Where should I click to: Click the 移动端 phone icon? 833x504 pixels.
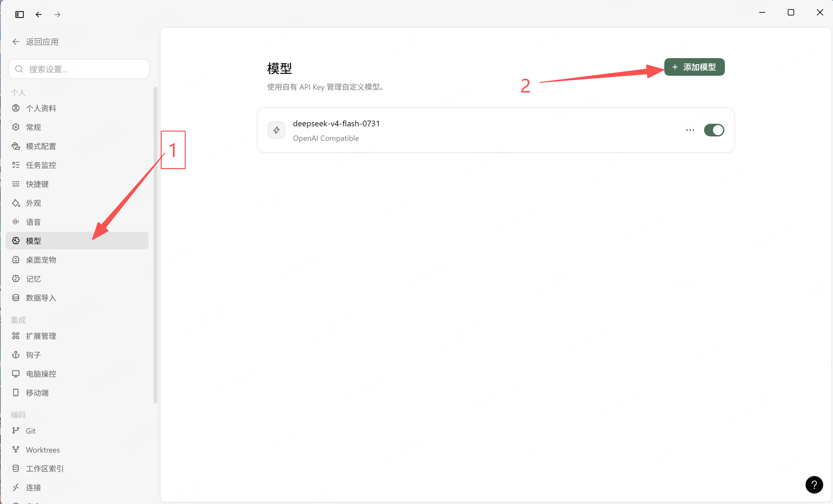point(16,393)
